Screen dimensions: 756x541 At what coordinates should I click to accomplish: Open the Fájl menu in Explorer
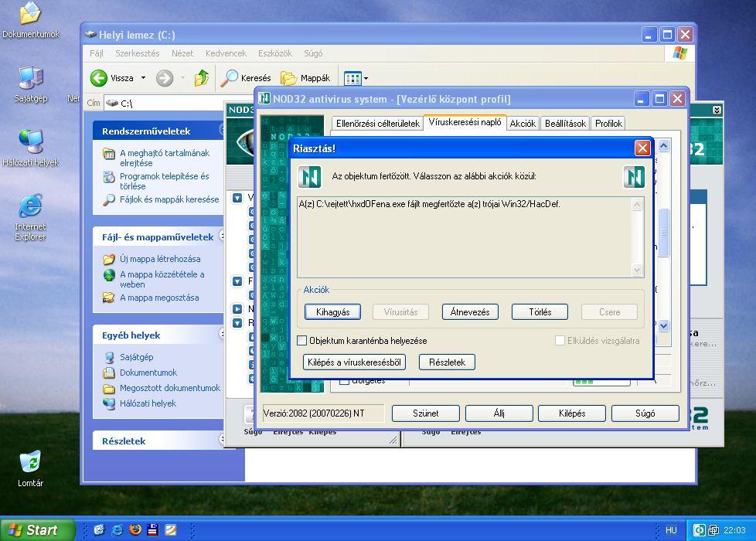point(97,53)
